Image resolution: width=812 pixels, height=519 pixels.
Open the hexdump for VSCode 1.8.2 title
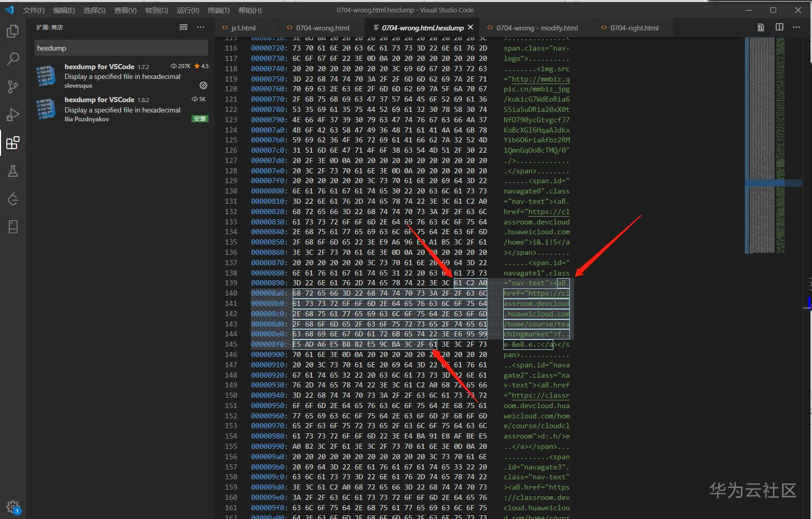click(x=99, y=100)
